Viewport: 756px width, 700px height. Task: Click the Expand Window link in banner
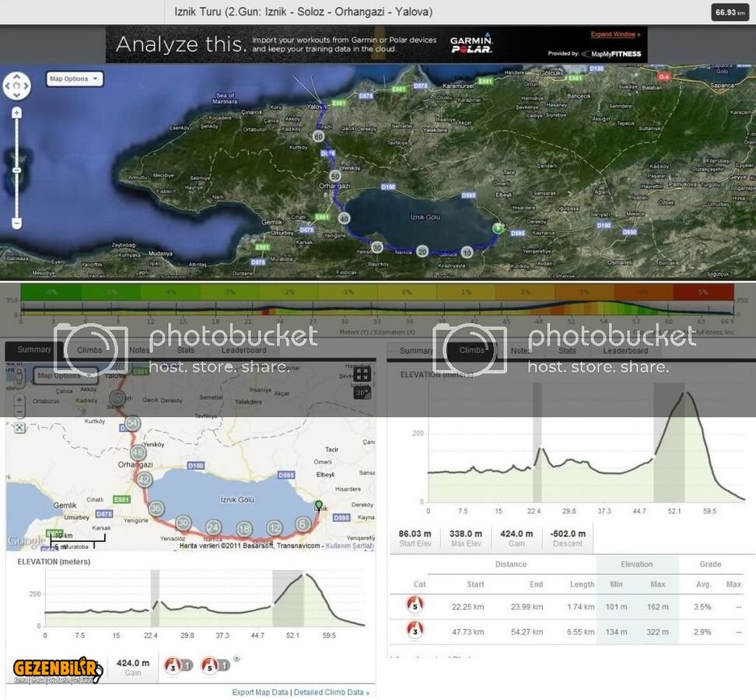click(615, 35)
